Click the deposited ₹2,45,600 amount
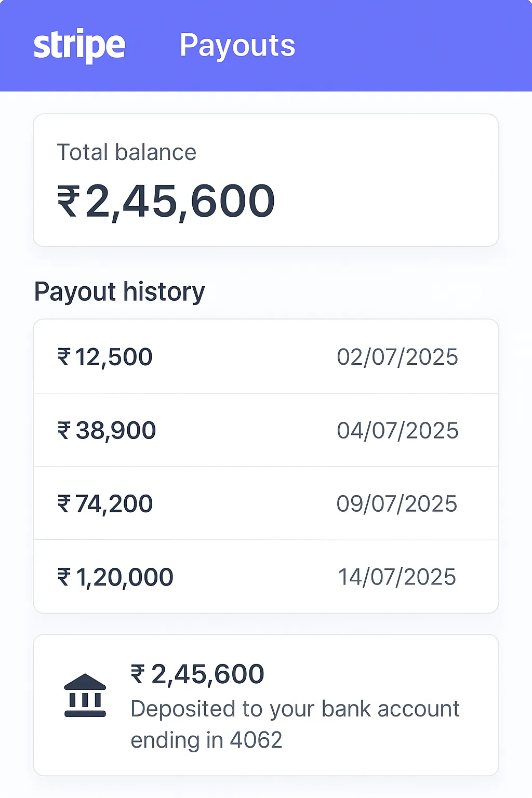This screenshot has width=532, height=798. pos(197,674)
